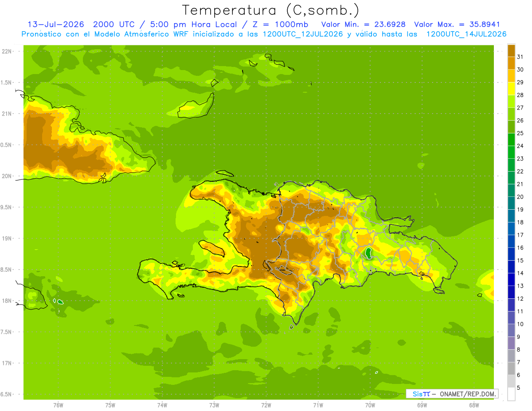Click the "73W" longitude axis label
This screenshot has height=411, width=532.
click(x=214, y=405)
